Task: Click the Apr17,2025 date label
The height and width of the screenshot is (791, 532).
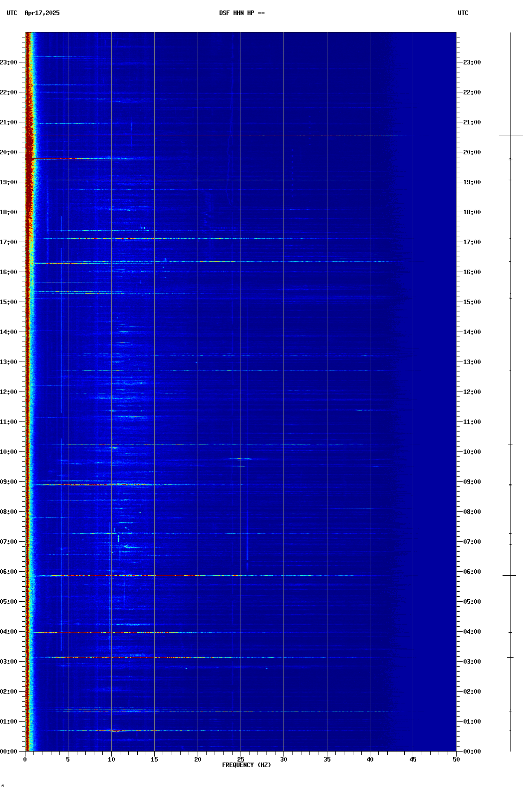Action: (42, 13)
